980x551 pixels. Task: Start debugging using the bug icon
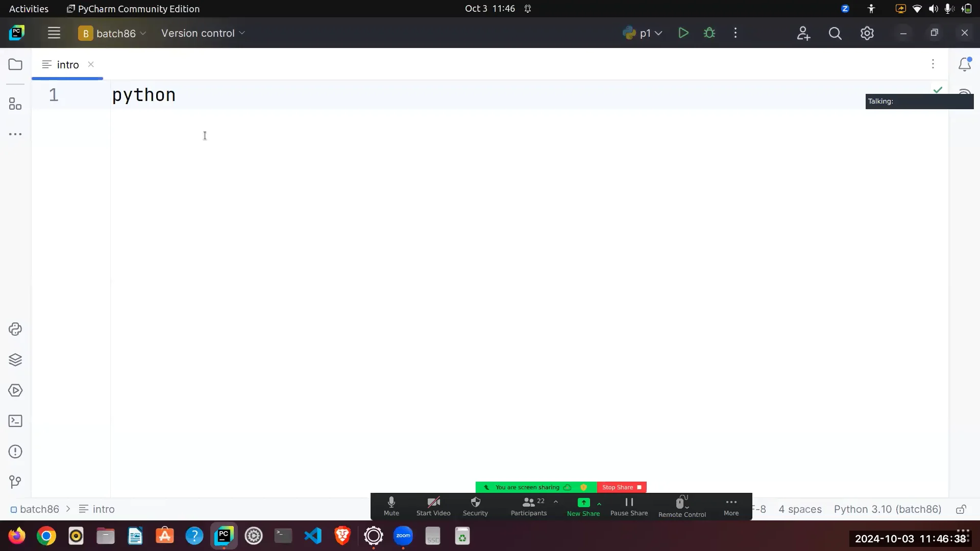point(709,33)
